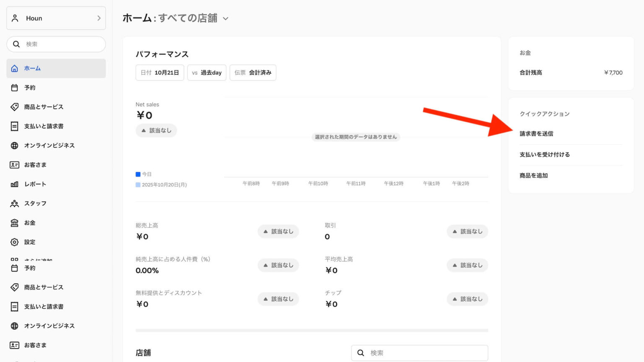
Task: Open the ホーム (Home) section icon
Action: pyautogui.click(x=16, y=68)
